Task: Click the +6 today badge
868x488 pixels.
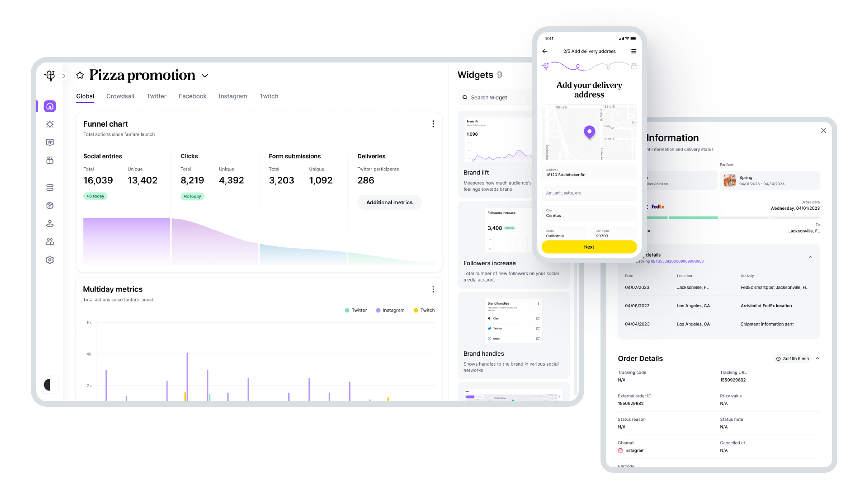Action: [95, 196]
